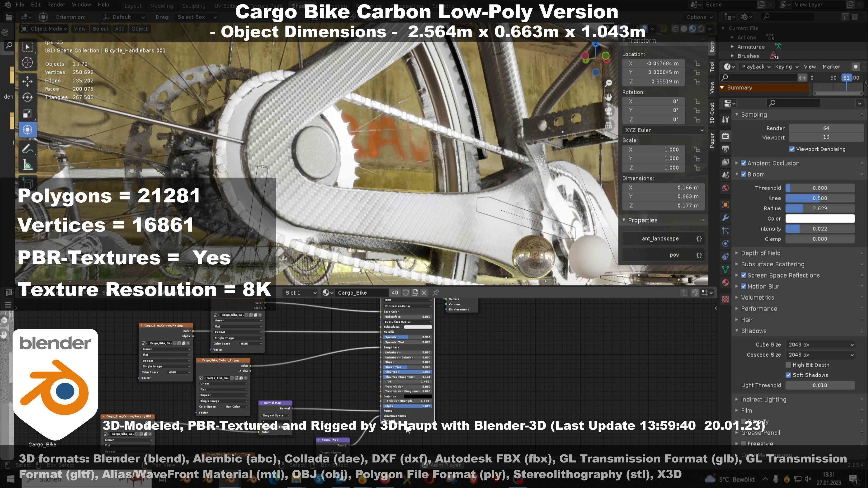Screen dimensions: 868x488
Task: Open the Tool properties tab icon
Action: click(x=725, y=119)
